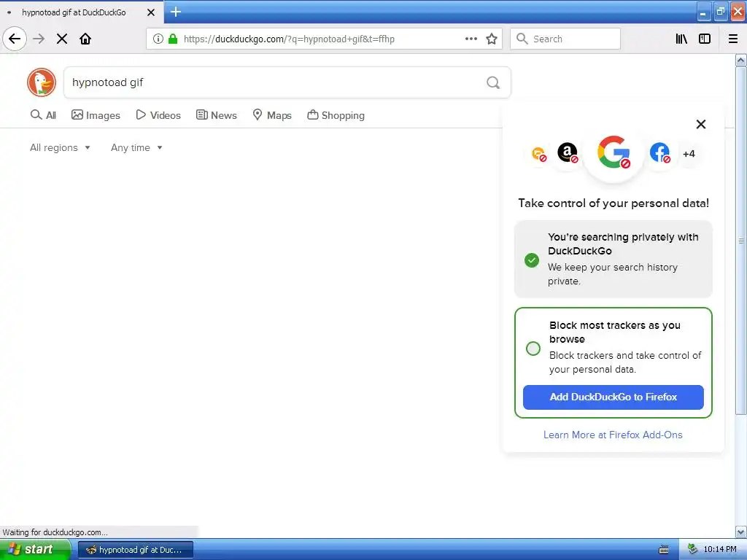Click the on-screen keyboard tray icon
The height and width of the screenshot is (560, 747).
click(664, 550)
